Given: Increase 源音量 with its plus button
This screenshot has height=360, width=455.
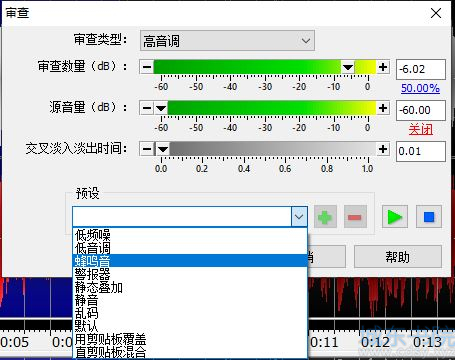Looking at the screenshot, I should click(x=383, y=108).
